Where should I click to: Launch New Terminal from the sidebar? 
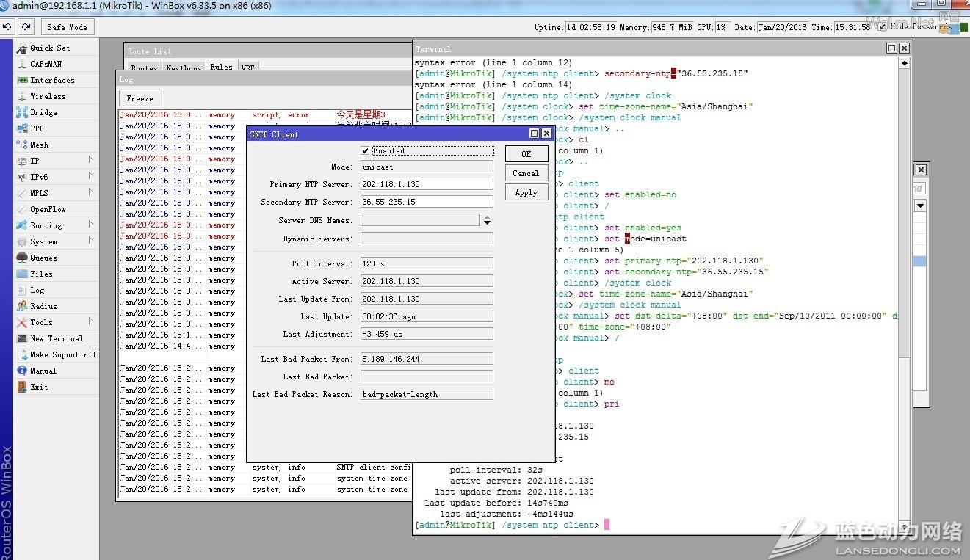(56, 338)
